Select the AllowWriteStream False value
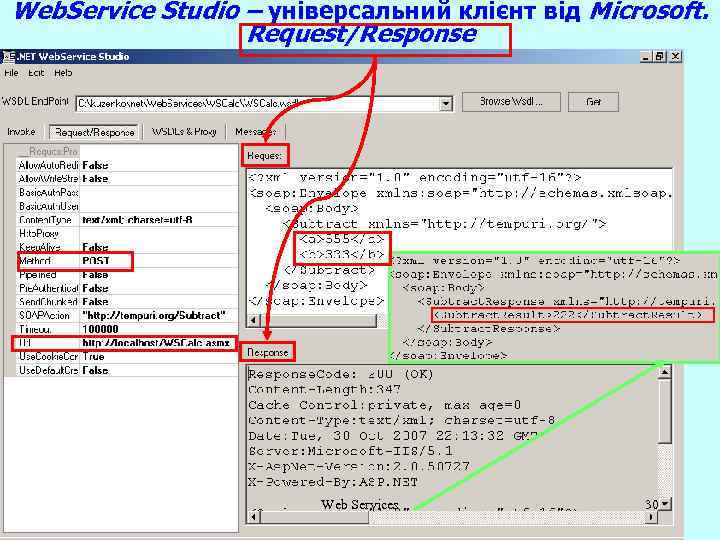The height and width of the screenshot is (540, 720). pyautogui.click(x=96, y=179)
